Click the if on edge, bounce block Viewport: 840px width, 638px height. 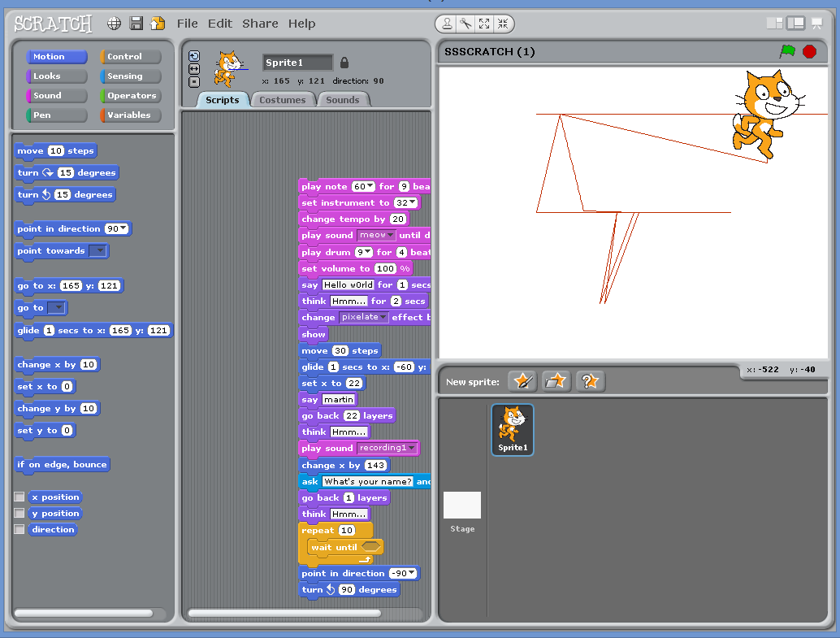click(x=62, y=464)
